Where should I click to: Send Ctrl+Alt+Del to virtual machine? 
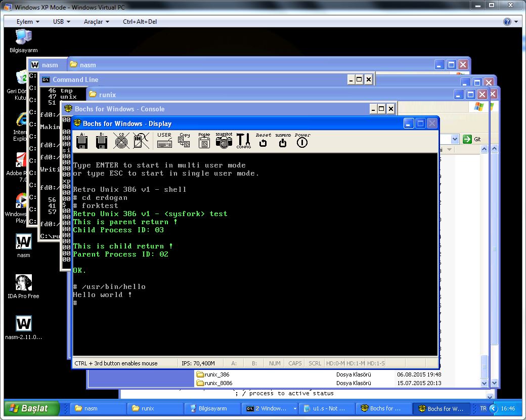point(140,21)
